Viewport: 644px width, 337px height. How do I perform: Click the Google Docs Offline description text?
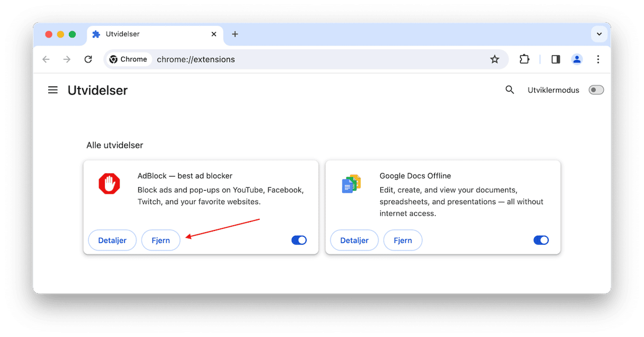pos(461,202)
